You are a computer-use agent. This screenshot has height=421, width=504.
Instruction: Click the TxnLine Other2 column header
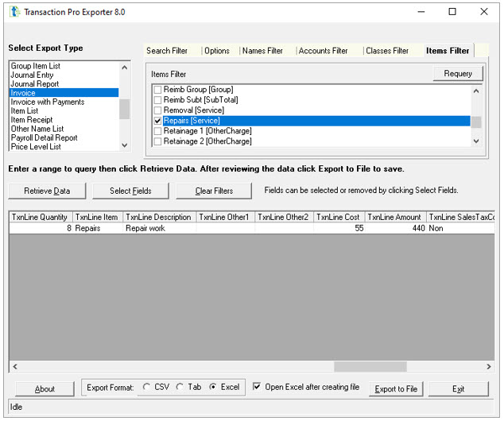[284, 218]
